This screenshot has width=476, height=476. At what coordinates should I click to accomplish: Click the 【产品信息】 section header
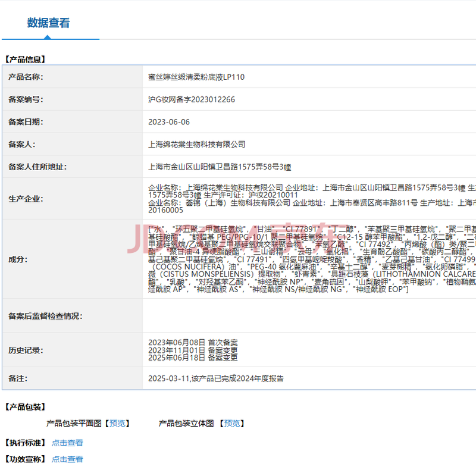[25, 59]
